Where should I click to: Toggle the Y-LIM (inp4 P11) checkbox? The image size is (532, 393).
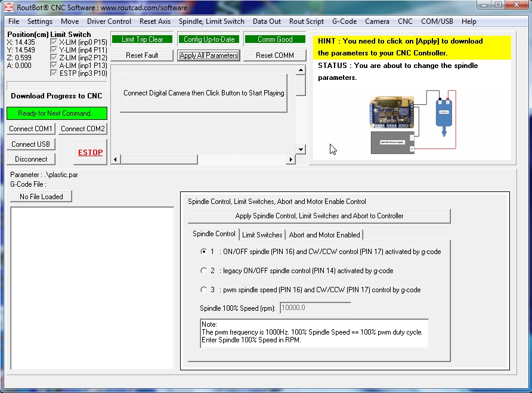53,50
